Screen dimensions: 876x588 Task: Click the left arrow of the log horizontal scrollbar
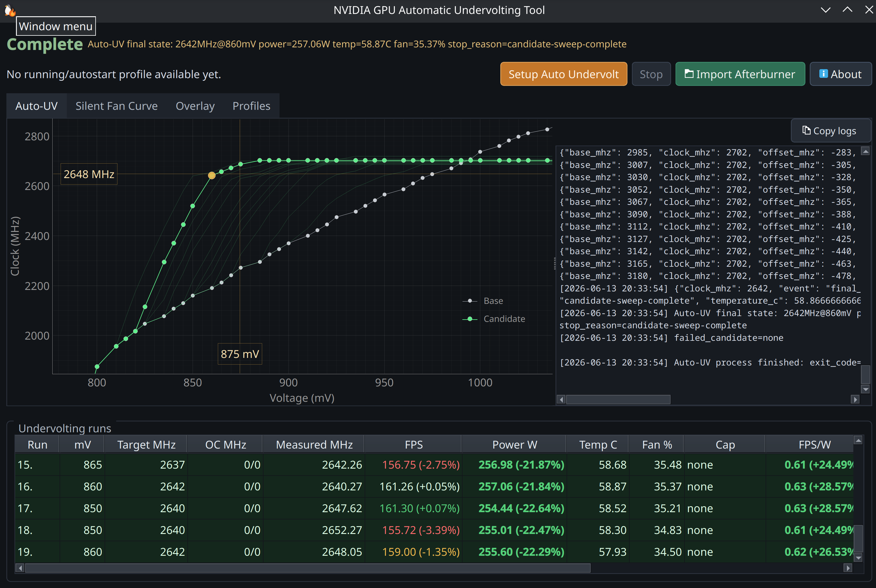561,400
